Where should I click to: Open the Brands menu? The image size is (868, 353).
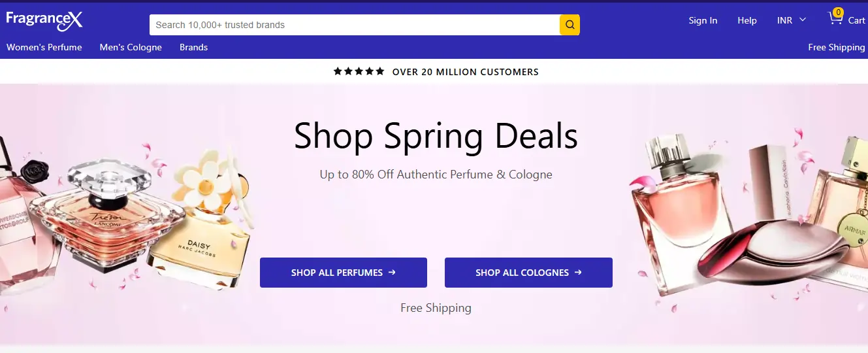194,47
